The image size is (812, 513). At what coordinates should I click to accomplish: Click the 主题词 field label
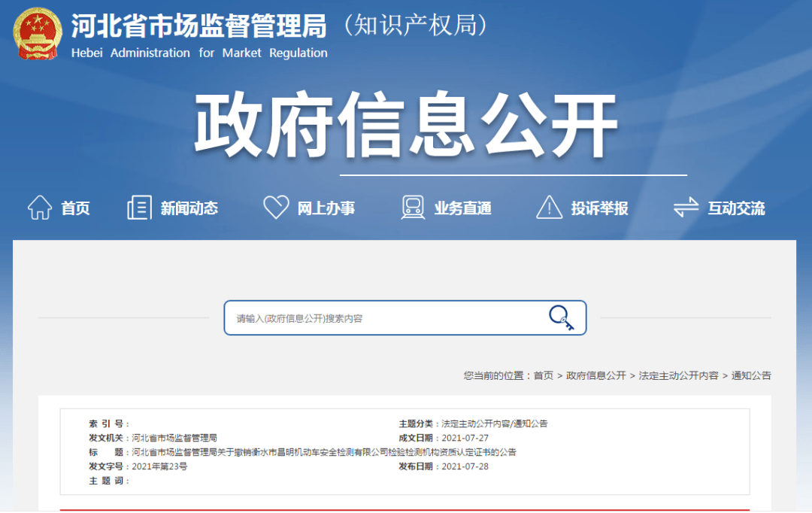(x=109, y=481)
